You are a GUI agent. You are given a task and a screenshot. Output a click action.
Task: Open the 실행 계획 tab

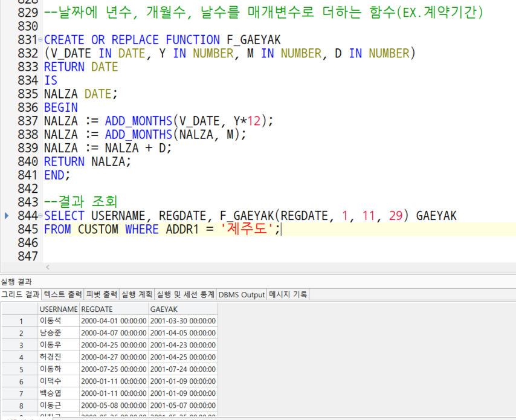pos(137,294)
